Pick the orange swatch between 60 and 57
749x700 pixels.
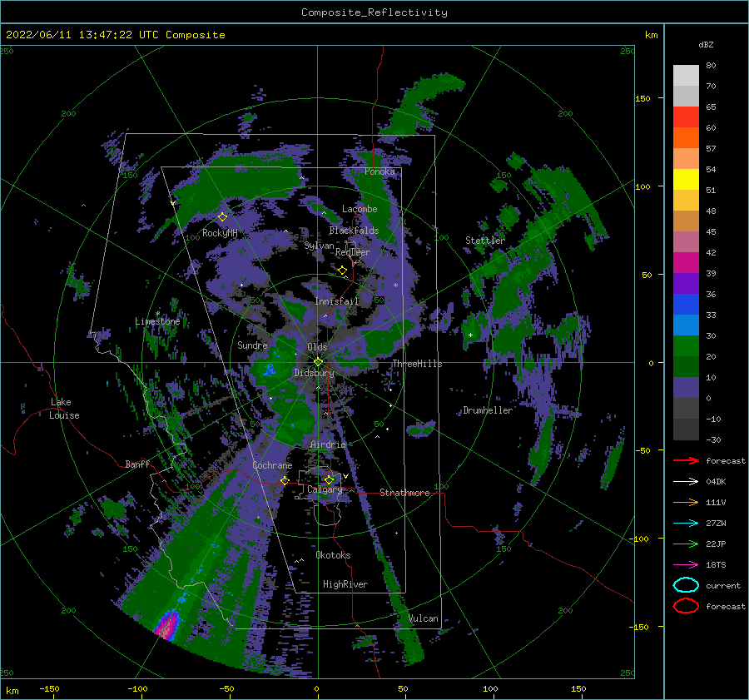tap(686, 138)
